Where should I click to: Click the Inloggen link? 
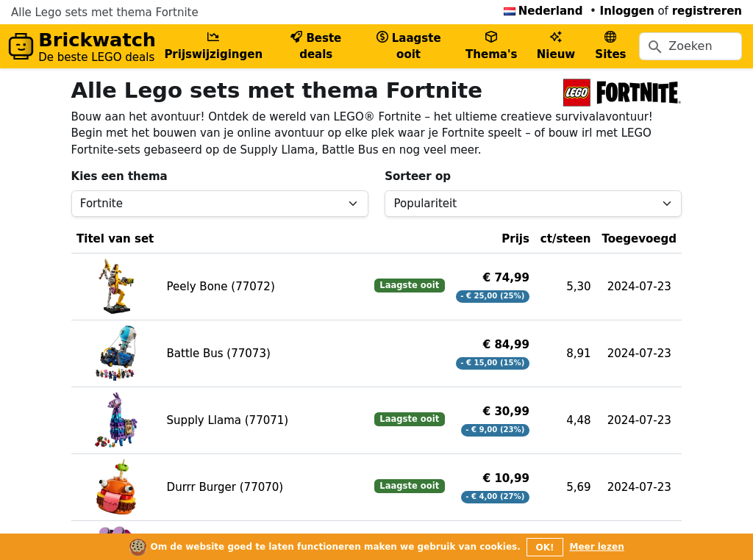tap(627, 11)
